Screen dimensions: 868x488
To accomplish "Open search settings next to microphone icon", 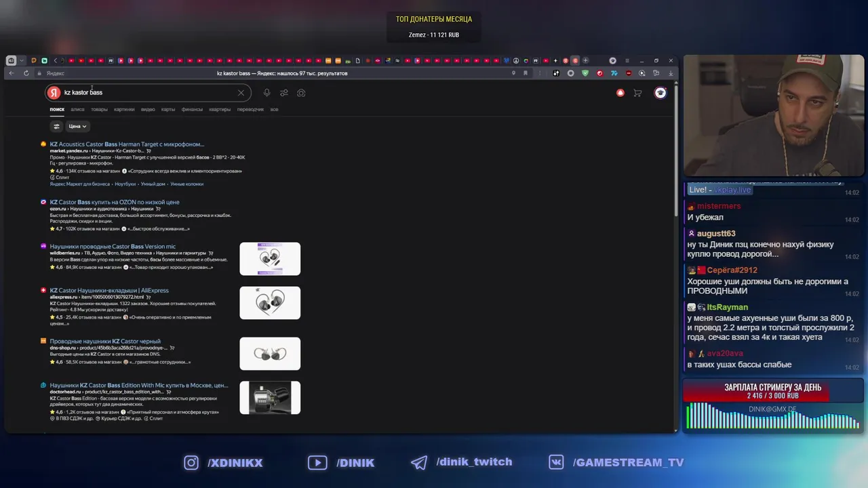I will 284,93.
